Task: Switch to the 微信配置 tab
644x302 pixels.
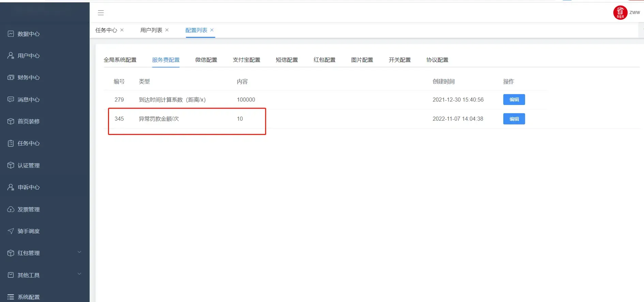Action: pos(206,60)
